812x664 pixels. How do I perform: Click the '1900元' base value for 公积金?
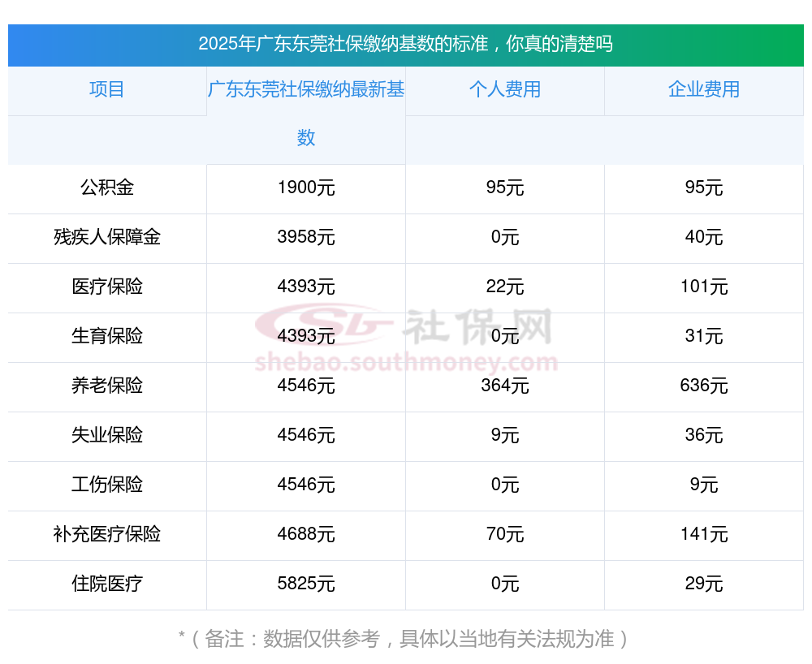(306, 188)
